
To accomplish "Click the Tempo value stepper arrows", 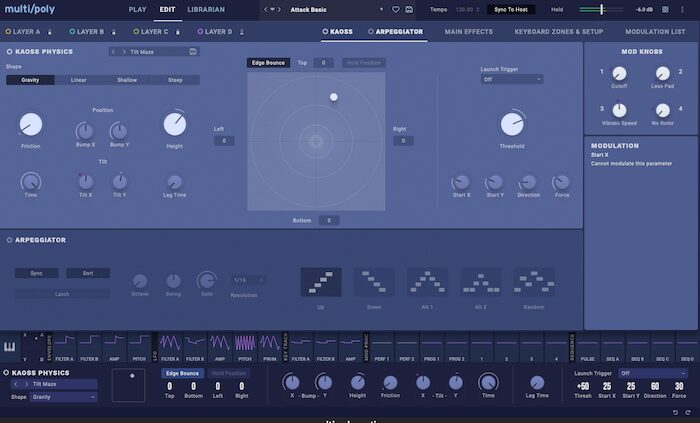I will pyautogui.click(x=478, y=9).
